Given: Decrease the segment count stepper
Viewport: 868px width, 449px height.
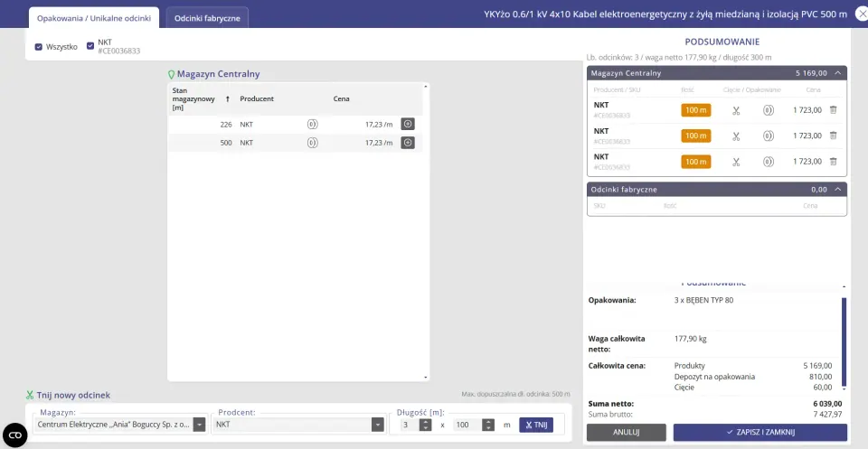Looking at the screenshot, I should [x=425, y=428].
